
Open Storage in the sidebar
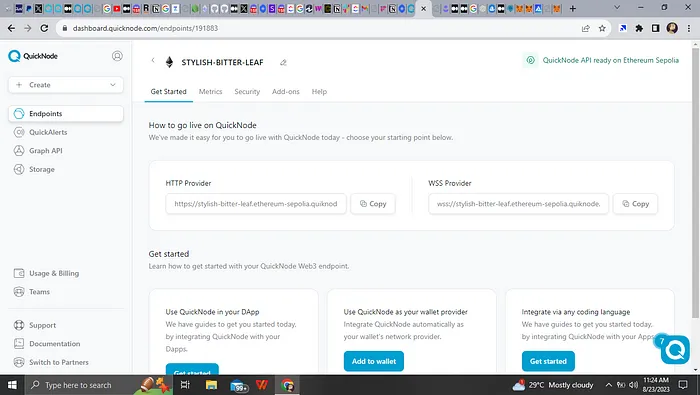click(x=42, y=170)
